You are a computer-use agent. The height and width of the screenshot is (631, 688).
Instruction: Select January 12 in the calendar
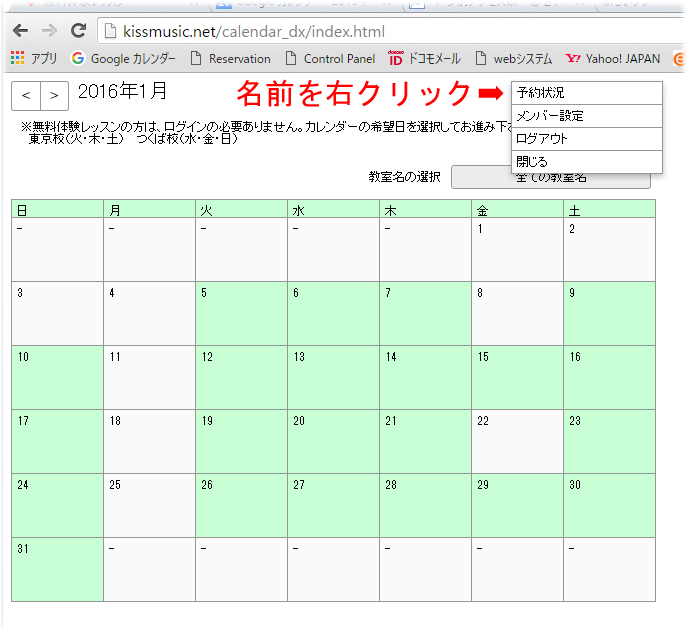(x=241, y=377)
